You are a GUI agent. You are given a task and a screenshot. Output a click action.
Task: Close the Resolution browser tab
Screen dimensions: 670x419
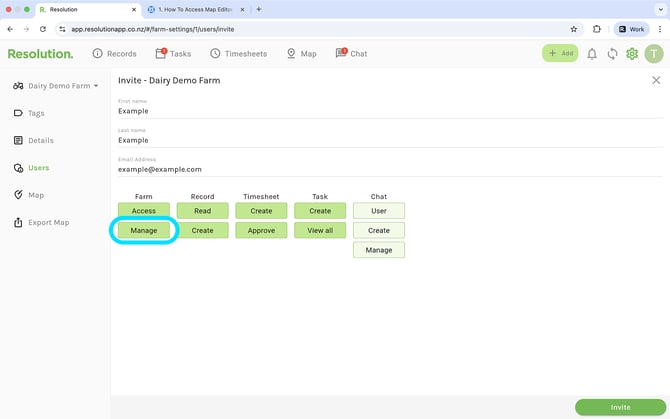tap(134, 9)
